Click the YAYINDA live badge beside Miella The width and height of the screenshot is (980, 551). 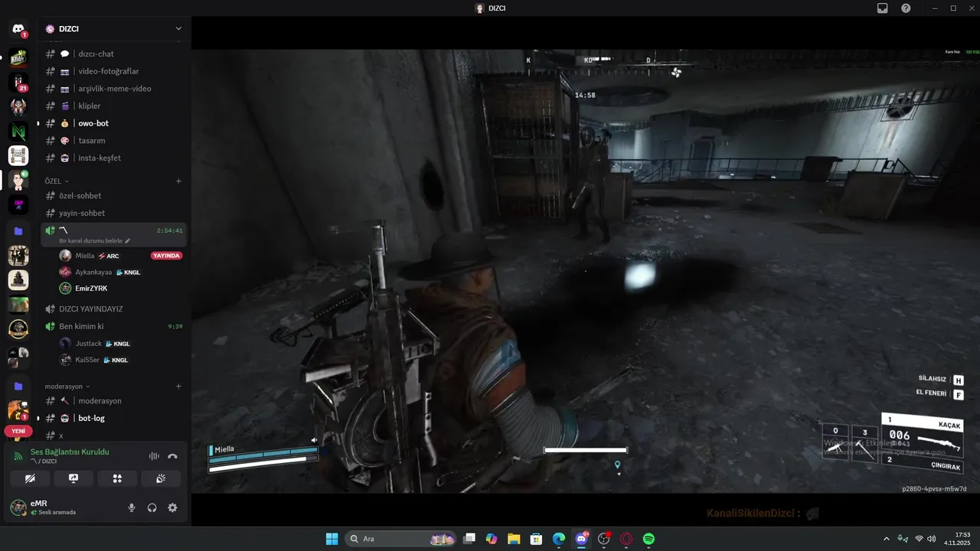tap(166, 256)
